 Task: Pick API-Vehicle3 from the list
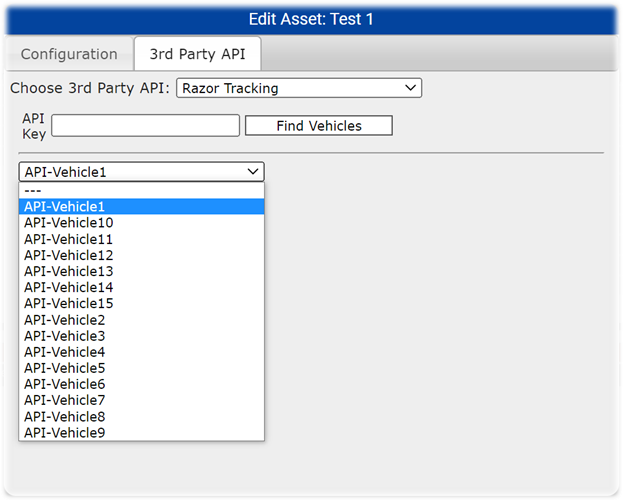pos(141,336)
